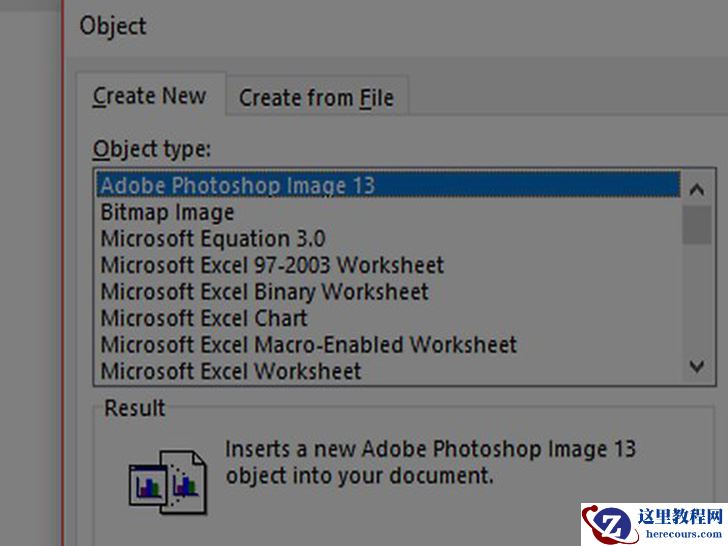The width and height of the screenshot is (728, 546).
Task: Click the Object dialog title
Action: pyautogui.click(x=113, y=25)
